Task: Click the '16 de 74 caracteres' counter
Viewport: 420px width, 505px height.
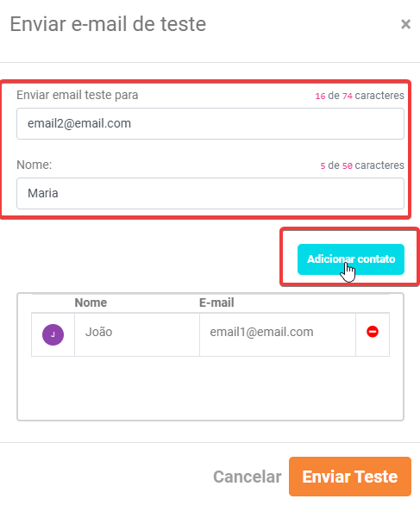Action: (x=360, y=96)
